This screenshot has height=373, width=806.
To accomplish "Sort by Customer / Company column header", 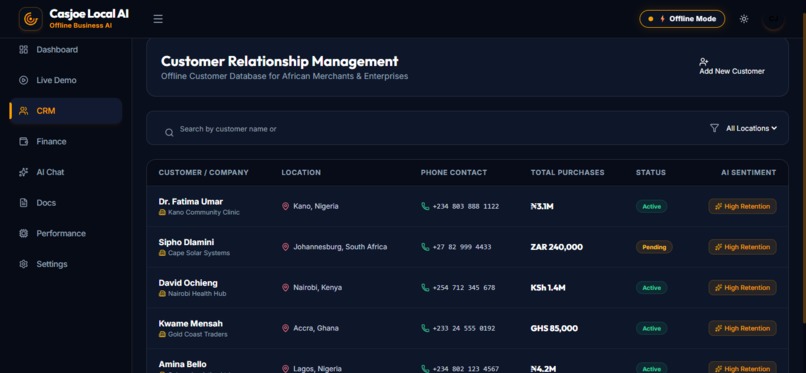I will (x=204, y=173).
